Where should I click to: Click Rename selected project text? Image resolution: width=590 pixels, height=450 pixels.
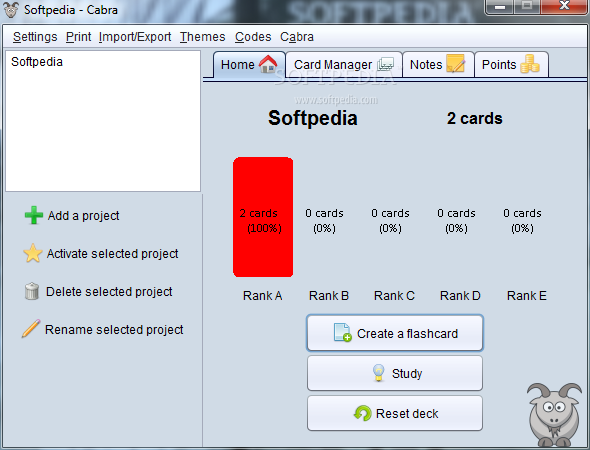114,330
